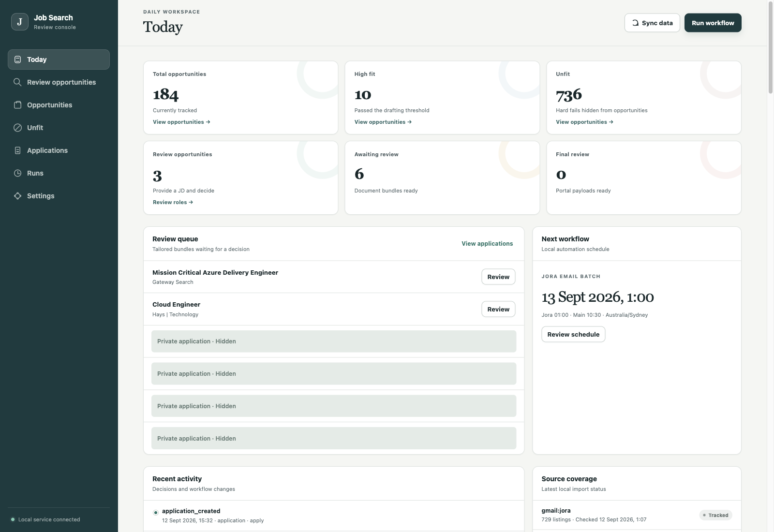
Task: Open the Opportunities page from sidebar
Action: click(x=59, y=105)
